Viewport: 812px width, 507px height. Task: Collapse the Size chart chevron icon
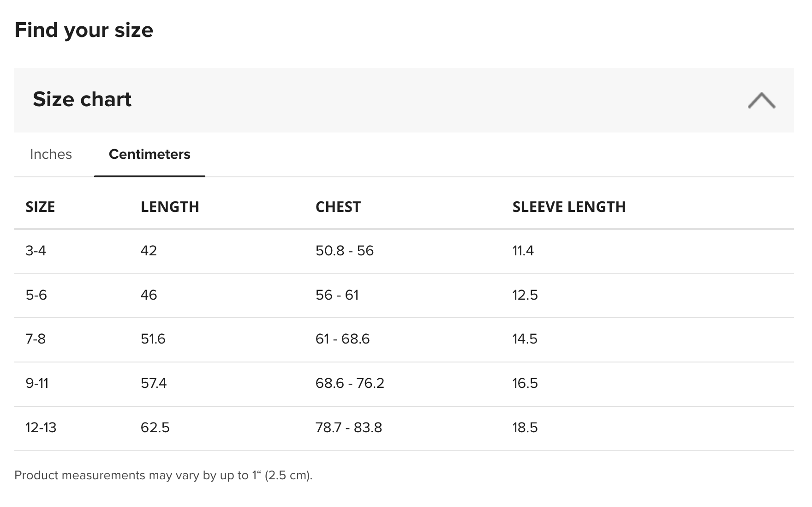click(761, 100)
